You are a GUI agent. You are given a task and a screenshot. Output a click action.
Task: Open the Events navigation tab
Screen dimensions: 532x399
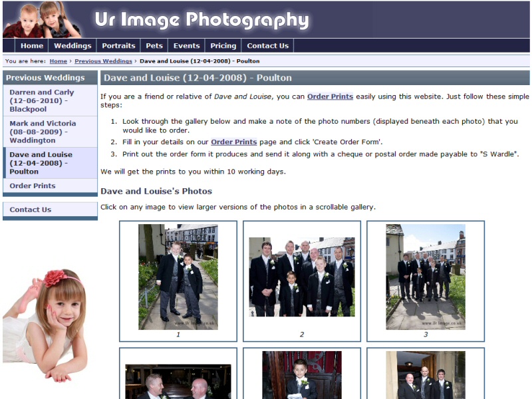[187, 46]
